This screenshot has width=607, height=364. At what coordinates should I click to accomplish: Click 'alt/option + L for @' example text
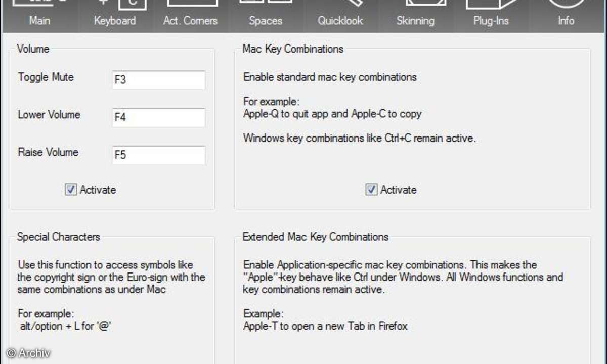65,326
